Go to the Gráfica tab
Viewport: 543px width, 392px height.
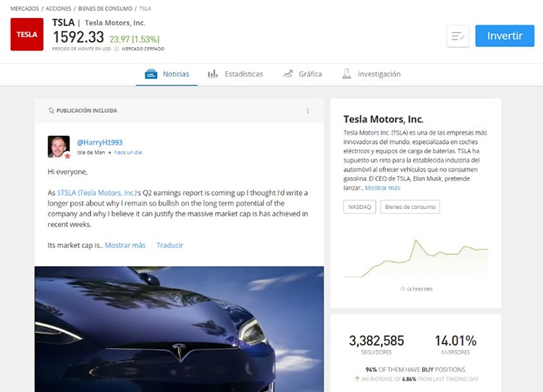click(303, 74)
